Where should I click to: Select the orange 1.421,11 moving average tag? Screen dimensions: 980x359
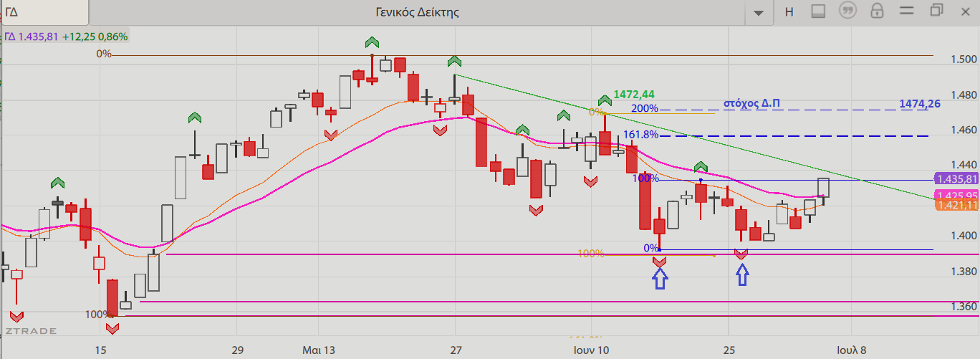[956, 205]
